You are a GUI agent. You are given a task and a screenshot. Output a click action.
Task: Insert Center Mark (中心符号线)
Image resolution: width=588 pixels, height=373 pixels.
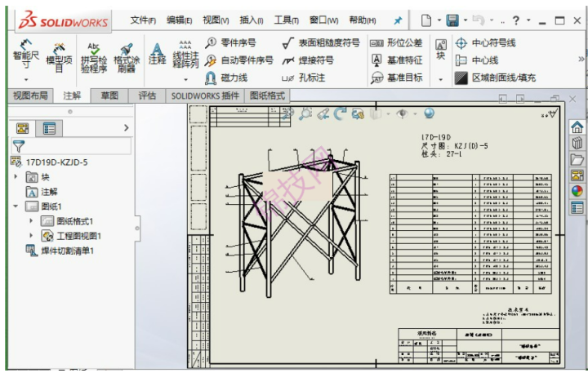pos(486,42)
